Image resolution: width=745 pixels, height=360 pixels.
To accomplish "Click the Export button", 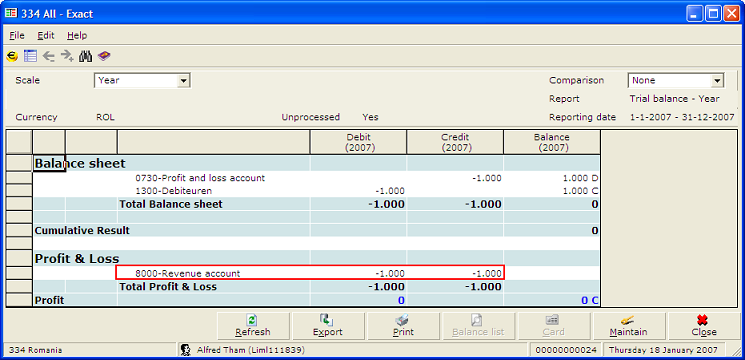I will [x=328, y=326].
